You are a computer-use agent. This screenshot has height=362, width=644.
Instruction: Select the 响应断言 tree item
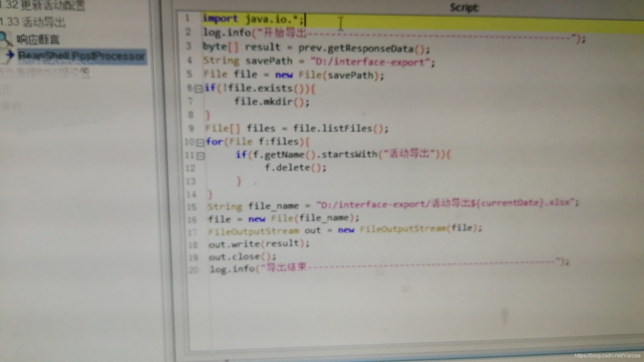[38, 40]
